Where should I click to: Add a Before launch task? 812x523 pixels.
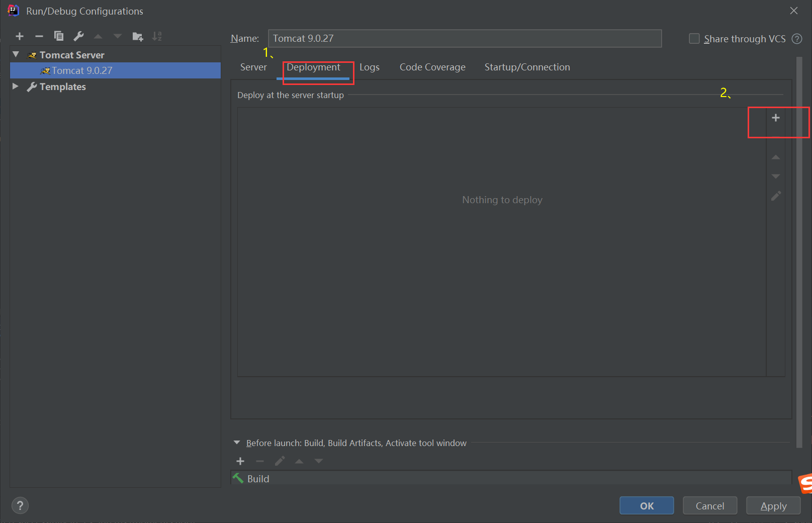240,461
